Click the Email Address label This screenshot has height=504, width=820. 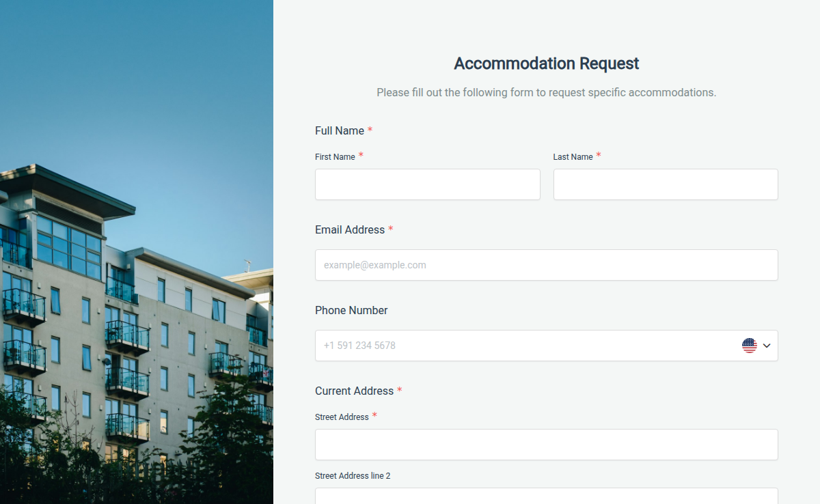(348, 229)
